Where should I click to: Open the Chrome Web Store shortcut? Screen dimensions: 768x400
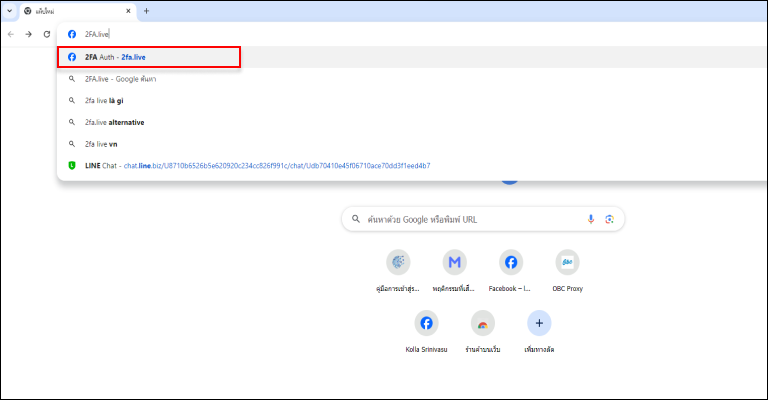(482, 331)
